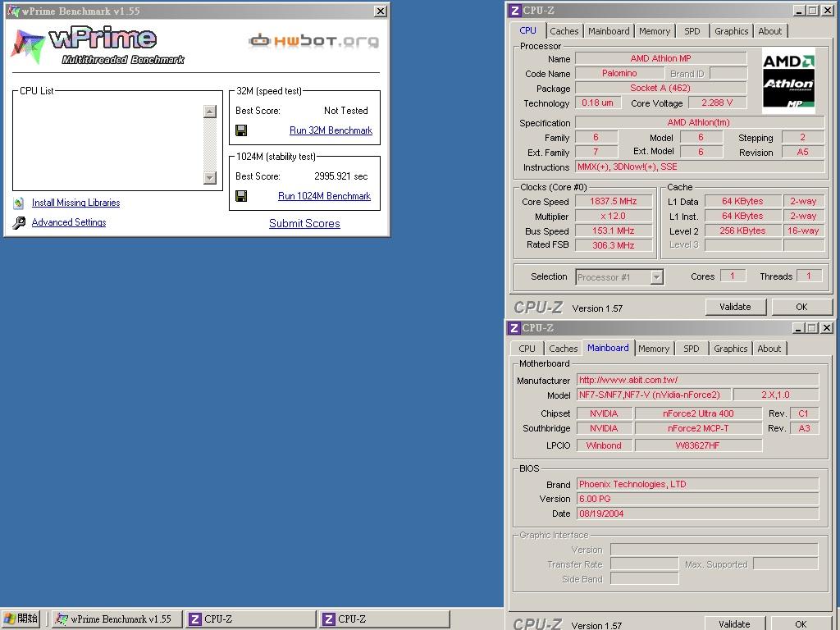The width and height of the screenshot is (840, 630).
Task: Switch to Caches tab in lower CPU-Z
Action: click(x=563, y=348)
